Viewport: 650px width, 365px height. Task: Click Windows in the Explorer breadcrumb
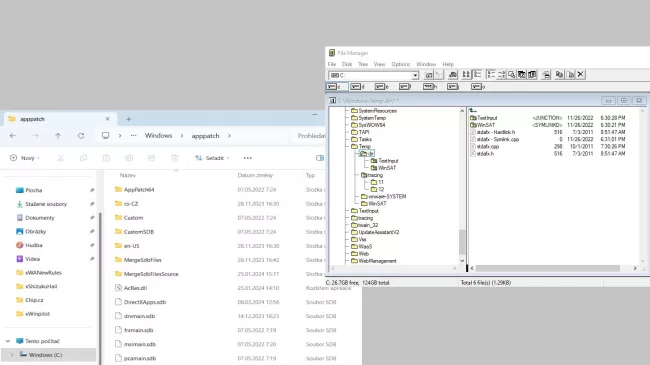[158, 136]
